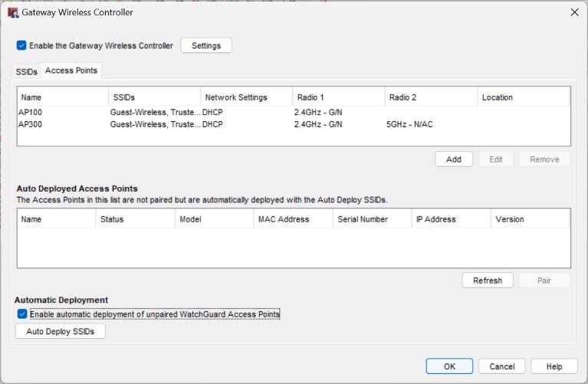Open the Auto Deploy SSIDs button

61,331
